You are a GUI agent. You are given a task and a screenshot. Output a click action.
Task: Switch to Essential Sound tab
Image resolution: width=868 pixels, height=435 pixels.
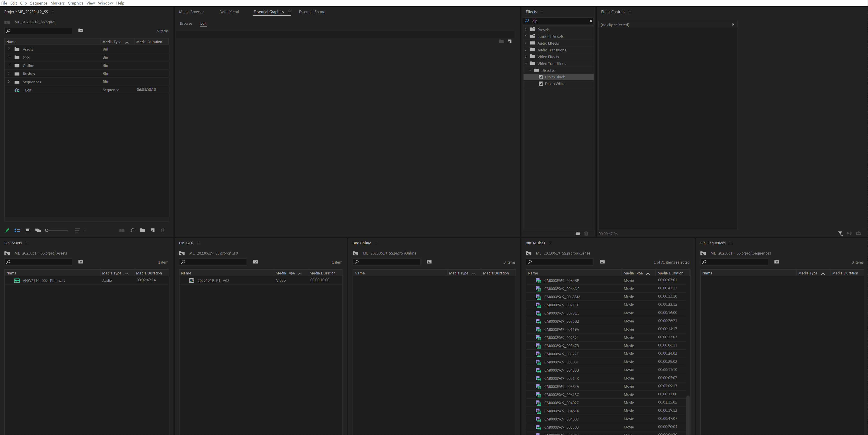click(312, 12)
